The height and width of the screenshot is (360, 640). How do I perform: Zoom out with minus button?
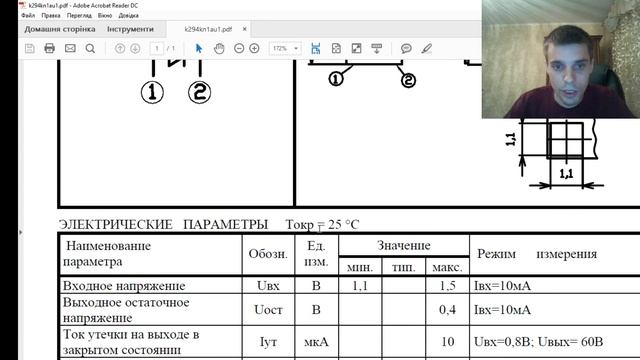pyautogui.click(x=239, y=49)
